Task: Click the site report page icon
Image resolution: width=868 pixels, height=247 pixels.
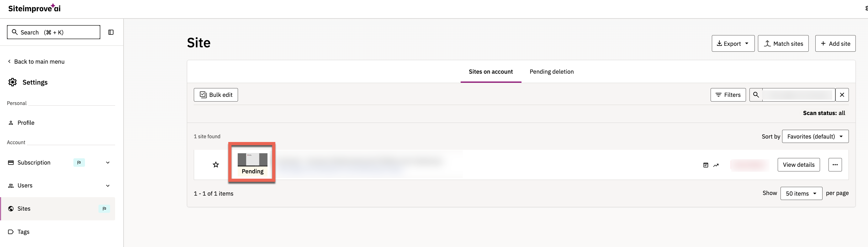Action: (706, 165)
